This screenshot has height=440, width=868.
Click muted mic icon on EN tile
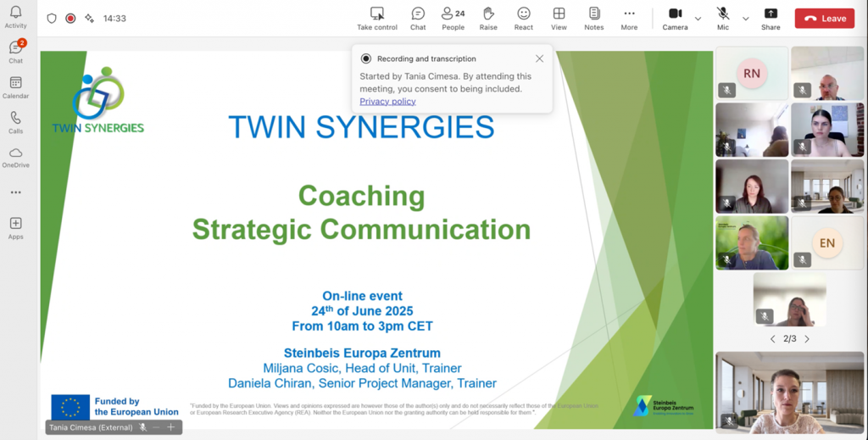(x=802, y=259)
